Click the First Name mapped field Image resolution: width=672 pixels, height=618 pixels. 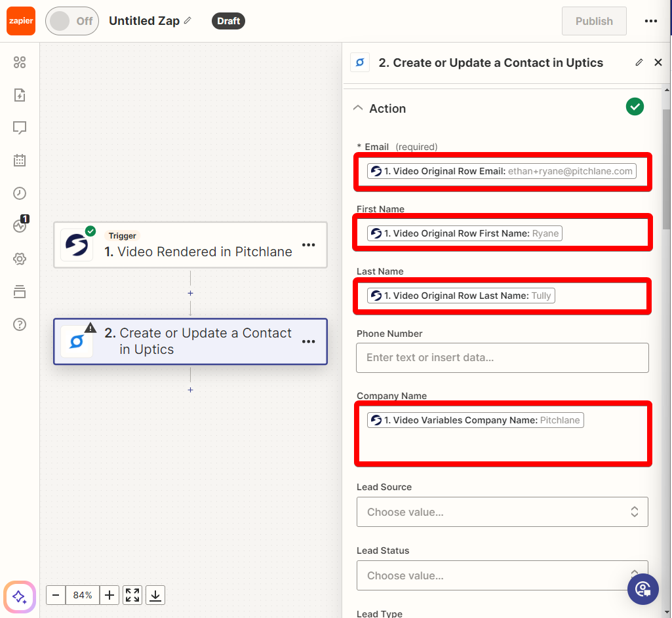point(502,233)
